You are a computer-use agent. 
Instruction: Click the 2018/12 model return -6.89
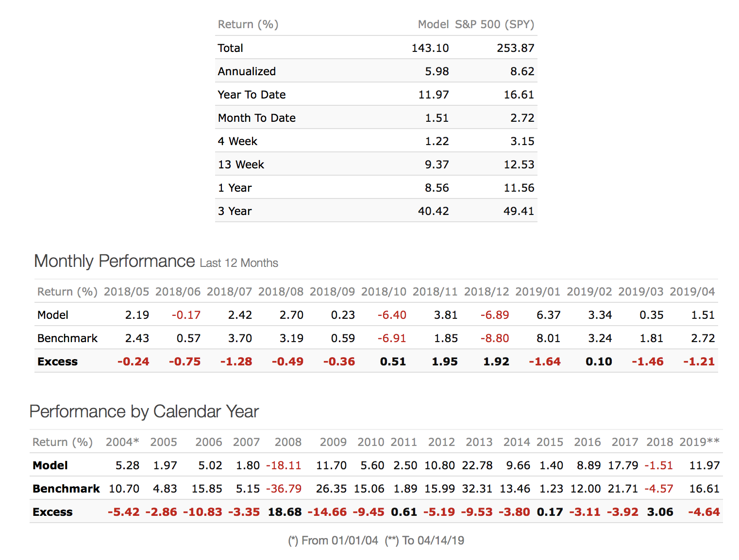pyautogui.click(x=494, y=315)
